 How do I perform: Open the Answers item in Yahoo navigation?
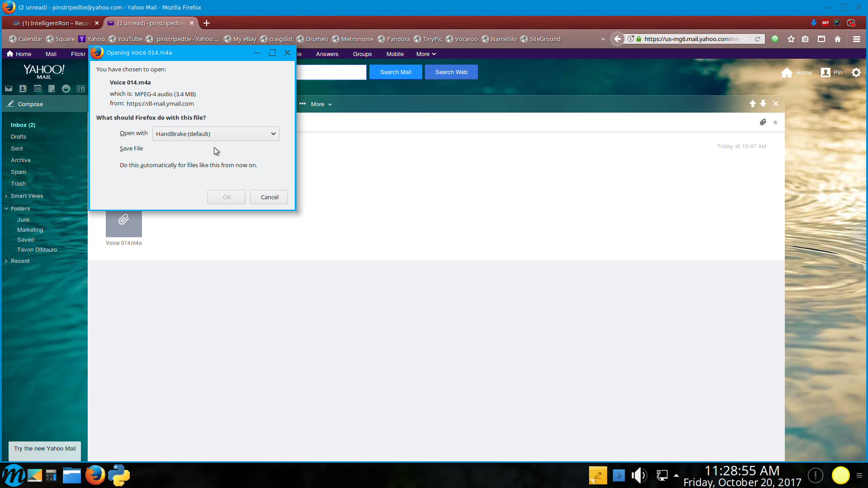(x=327, y=54)
